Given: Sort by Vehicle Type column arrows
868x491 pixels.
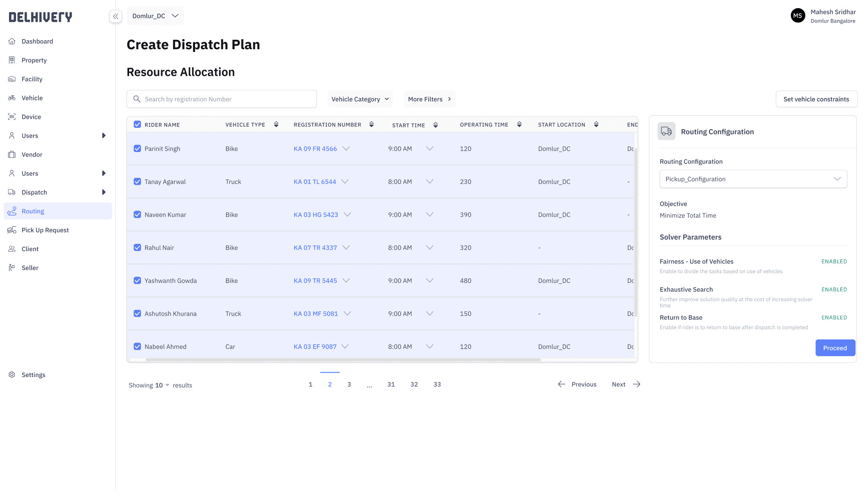Looking at the screenshot, I should point(276,125).
